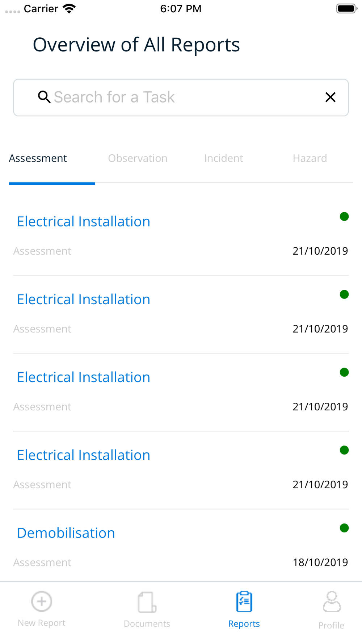The width and height of the screenshot is (362, 644).
Task: Open the second Electrical Installation report
Action: (84, 300)
